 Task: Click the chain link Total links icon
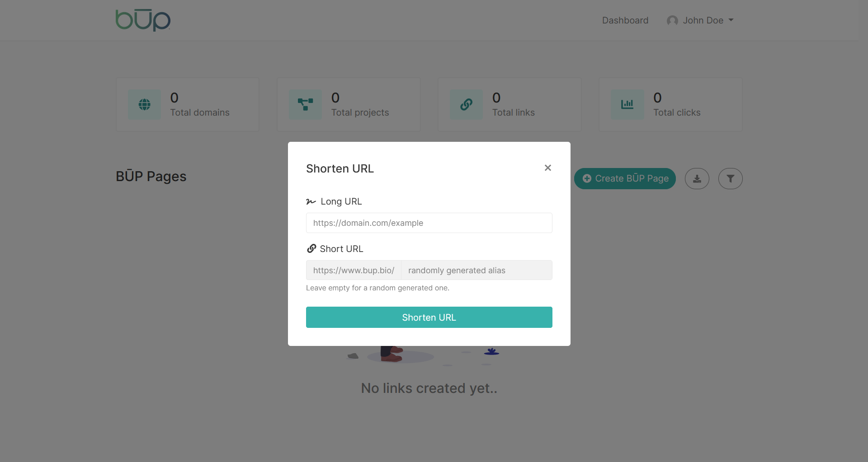click(x=467, y=105)
